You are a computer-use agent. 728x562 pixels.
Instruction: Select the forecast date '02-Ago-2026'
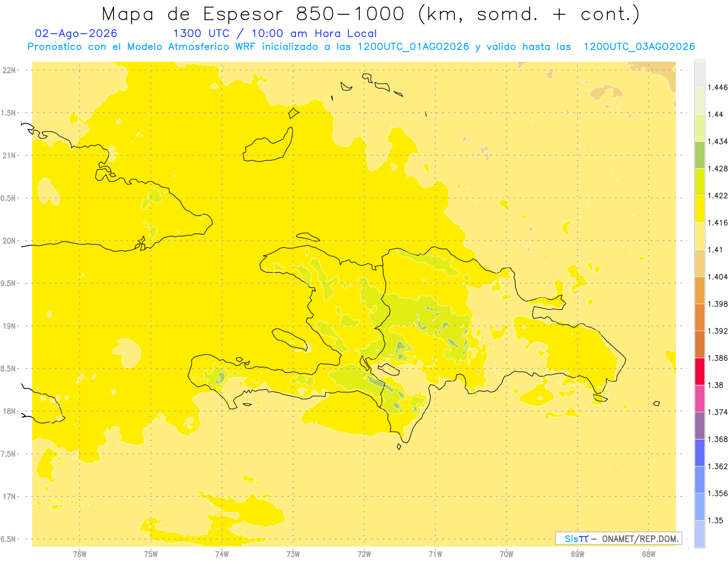(x=76, y=33)
